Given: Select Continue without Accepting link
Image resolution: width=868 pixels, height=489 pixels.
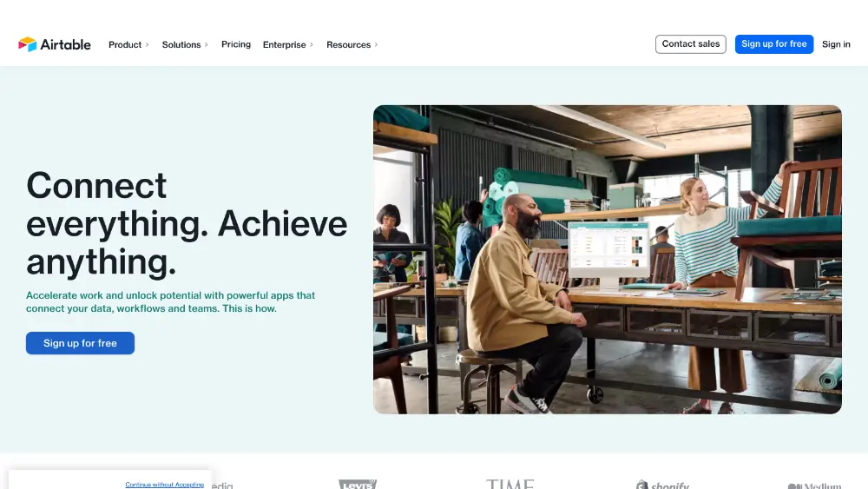Looking at the screenshot, I should click(164, 485).
